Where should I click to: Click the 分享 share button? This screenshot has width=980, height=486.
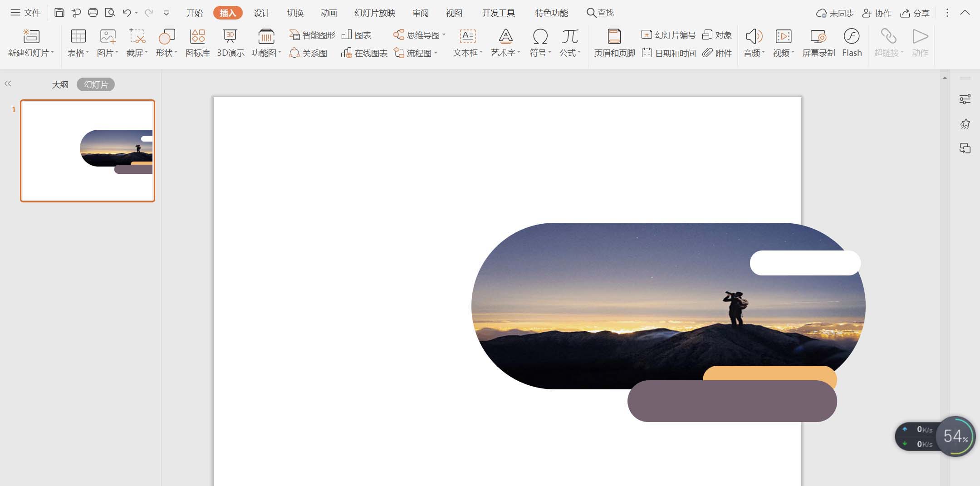(915, 13)
